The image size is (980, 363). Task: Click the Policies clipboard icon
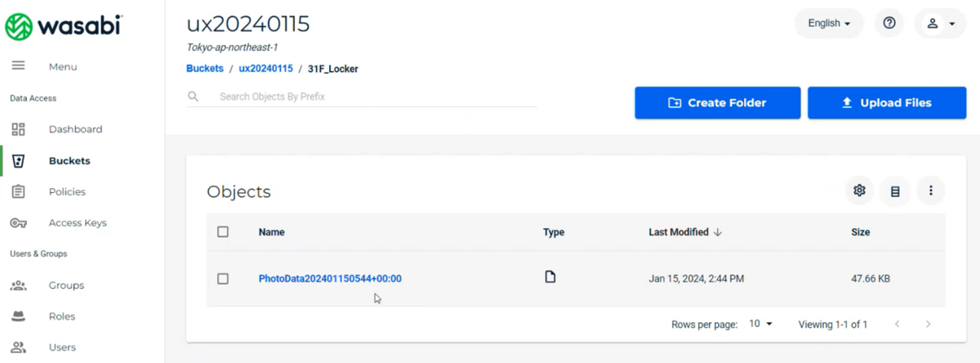pyautogui.click(x=18, y=191)
